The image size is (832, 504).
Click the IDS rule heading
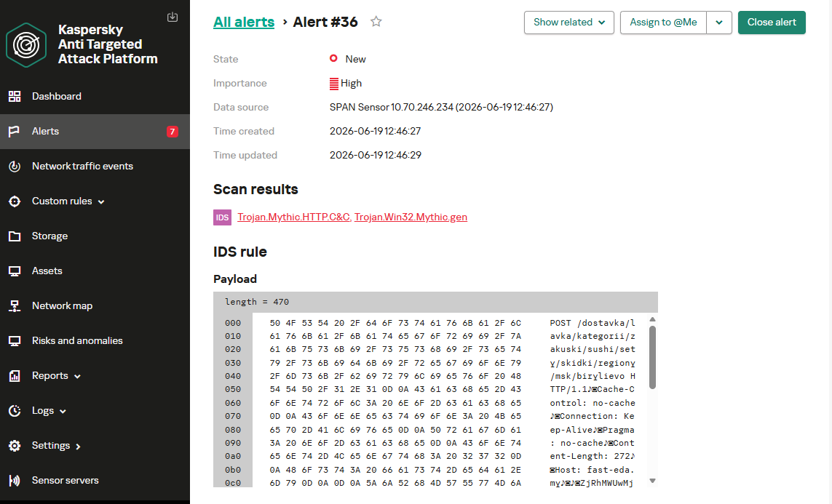[x=239, y=252]
